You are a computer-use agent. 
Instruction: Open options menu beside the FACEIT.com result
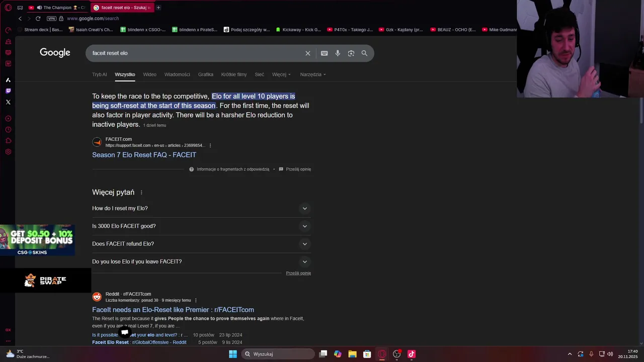coord(210,145)
